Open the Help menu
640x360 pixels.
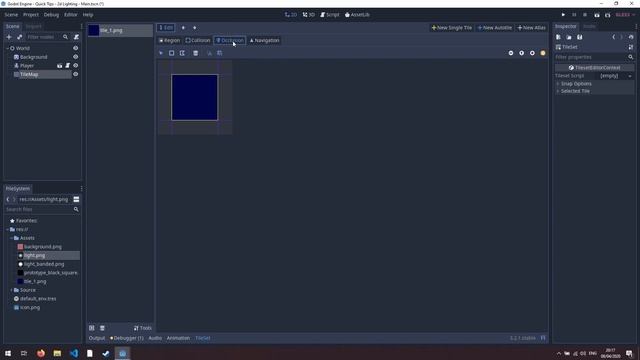pyautogui.click(x=88, y=15)
